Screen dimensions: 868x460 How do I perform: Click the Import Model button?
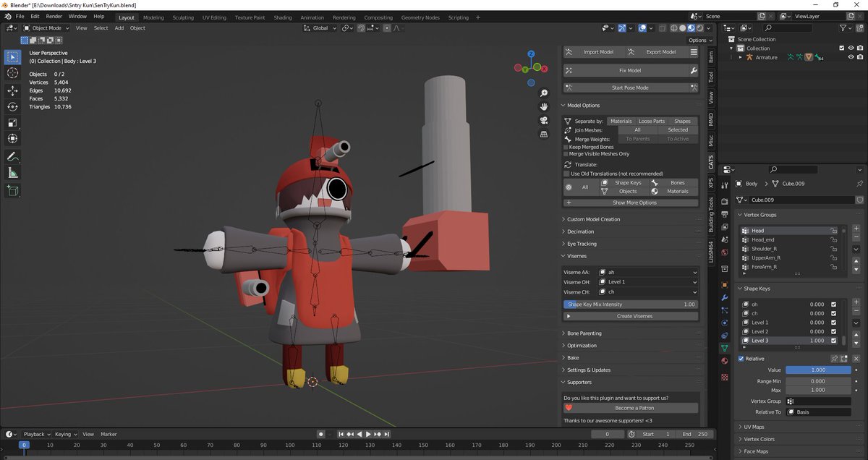click(x=594, y=52)
